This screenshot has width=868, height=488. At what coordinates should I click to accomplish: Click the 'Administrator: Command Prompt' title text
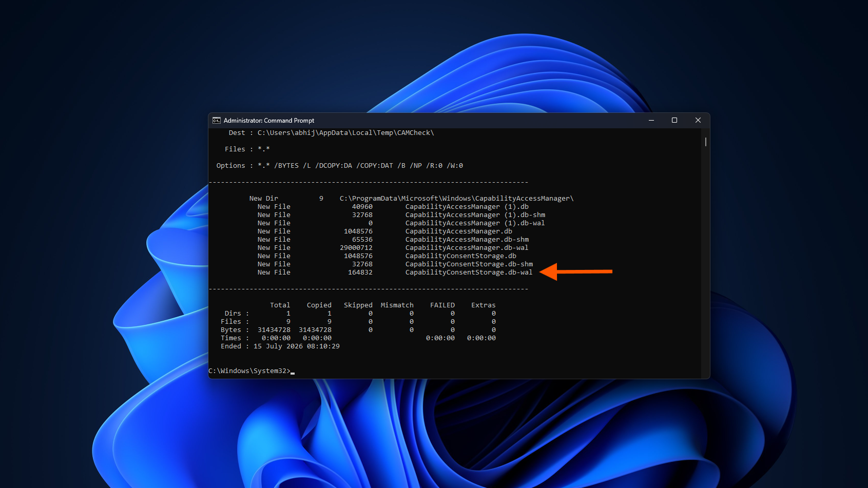(x=269, y=121)
